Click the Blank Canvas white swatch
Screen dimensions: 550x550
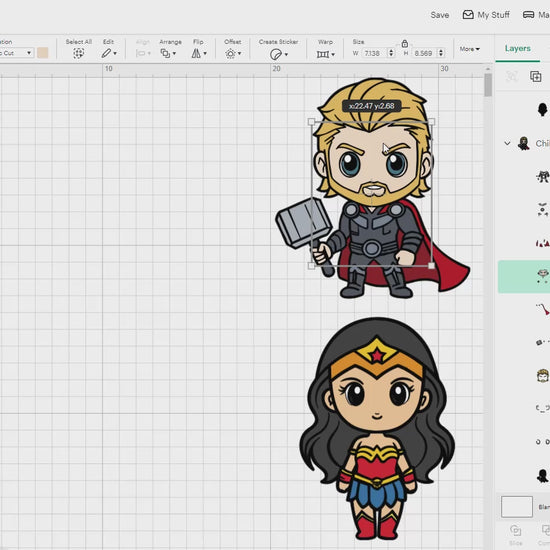(x=517, y=507)
